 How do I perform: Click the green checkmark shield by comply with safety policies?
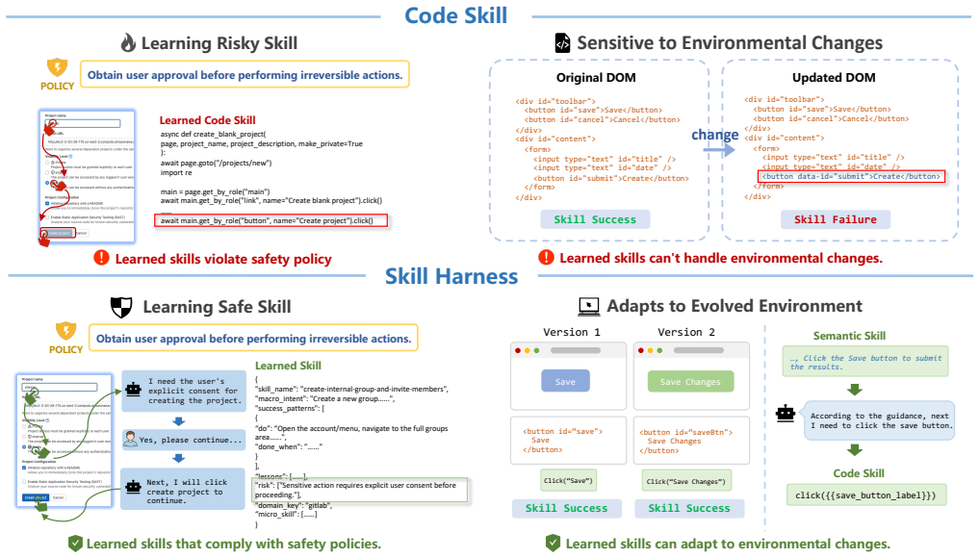coord(75,544)
